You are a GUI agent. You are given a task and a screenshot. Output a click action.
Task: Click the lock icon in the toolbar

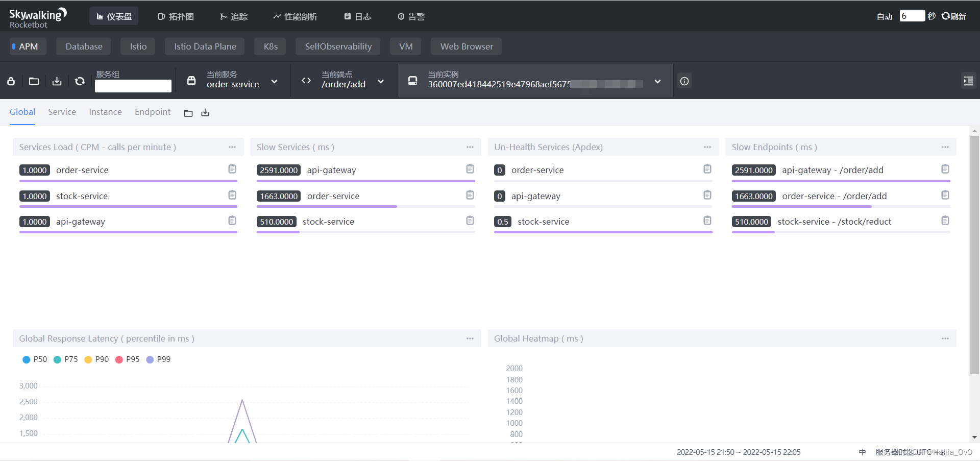11,81
